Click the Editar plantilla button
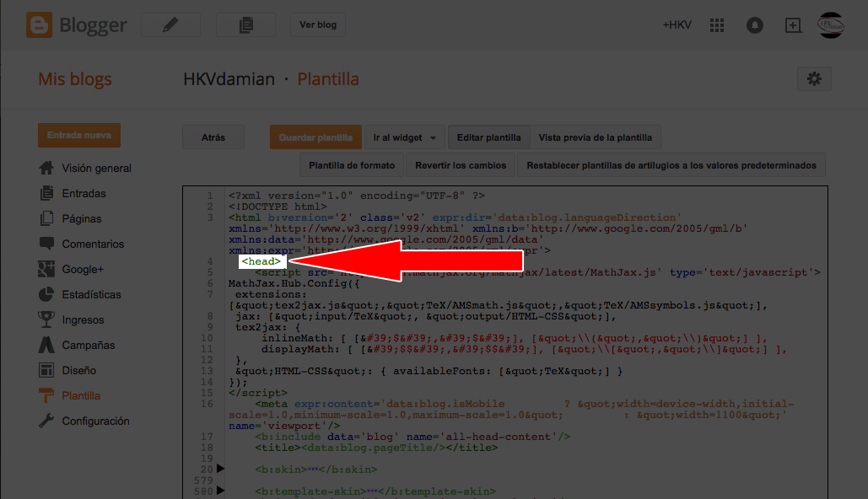This screenshot has width=868, height=499. (x=488, y=137)
